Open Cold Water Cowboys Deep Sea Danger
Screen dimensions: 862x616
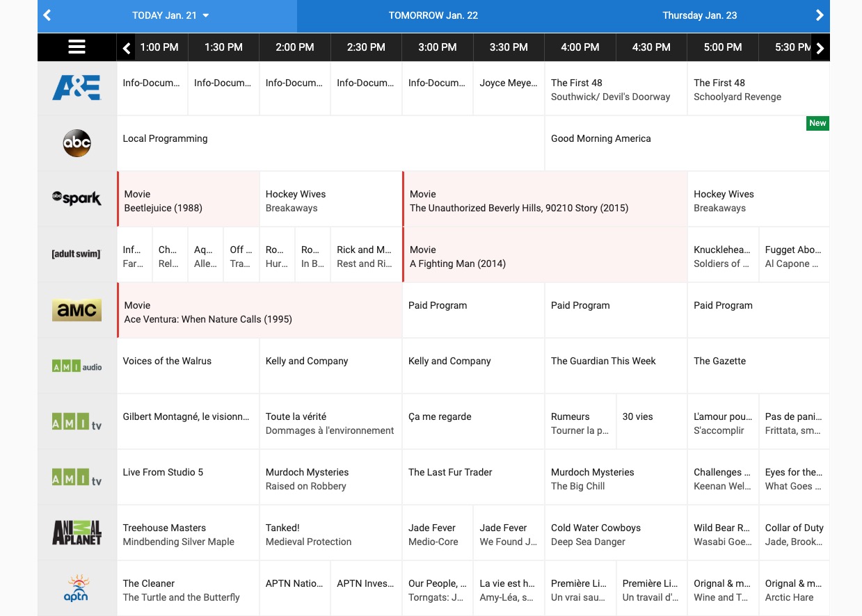[616, 533]
